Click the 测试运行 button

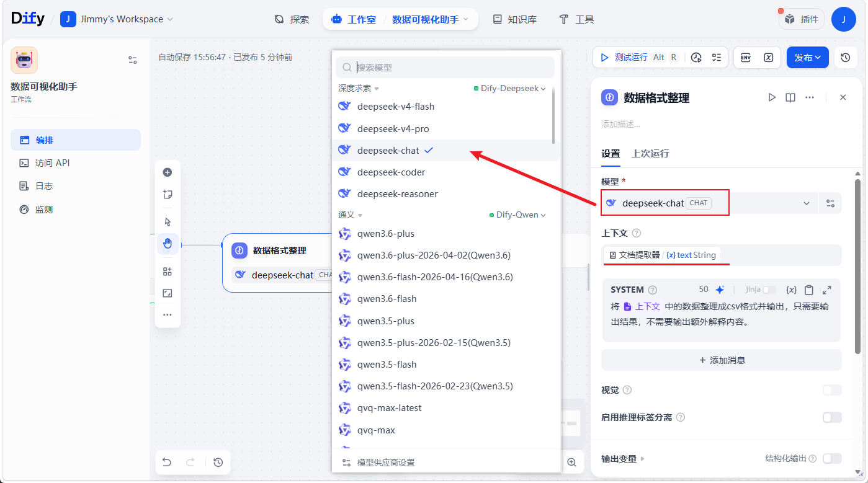click(638, 58)
